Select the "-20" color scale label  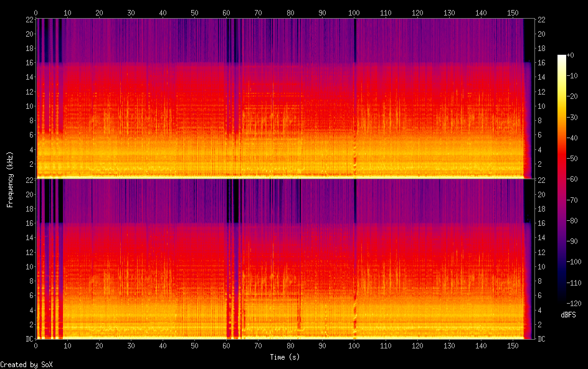click(572, 96)
